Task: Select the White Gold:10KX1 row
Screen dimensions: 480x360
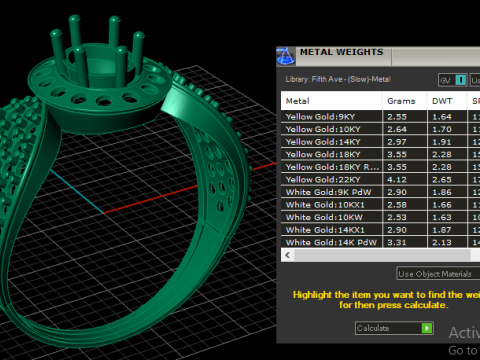Action: pyautogui.click(x=380, y=205)
